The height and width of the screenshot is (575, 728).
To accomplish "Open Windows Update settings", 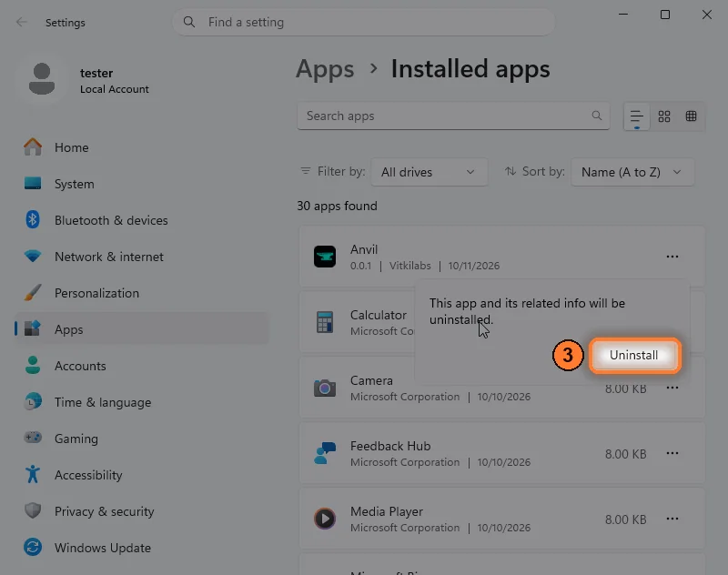I will (142, 548).
